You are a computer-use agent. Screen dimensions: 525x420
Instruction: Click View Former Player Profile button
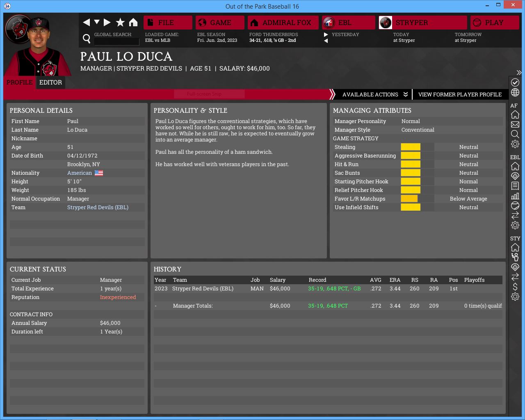click(460, 94)
